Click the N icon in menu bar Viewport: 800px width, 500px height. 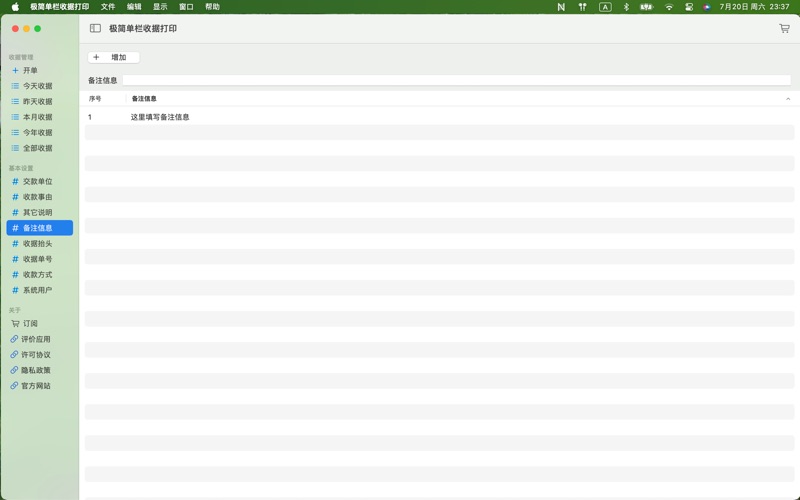[x=561, y=7]
